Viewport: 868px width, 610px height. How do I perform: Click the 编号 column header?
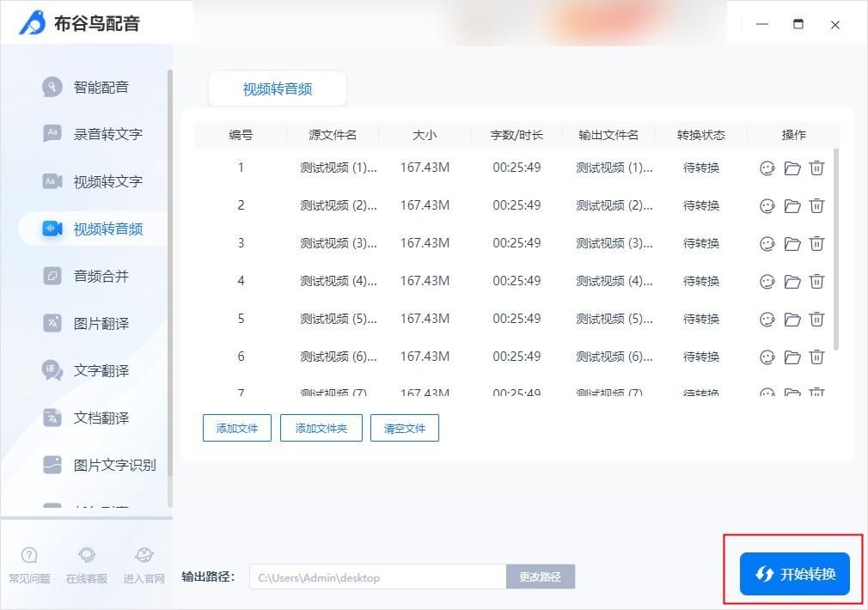pos(241,135)
